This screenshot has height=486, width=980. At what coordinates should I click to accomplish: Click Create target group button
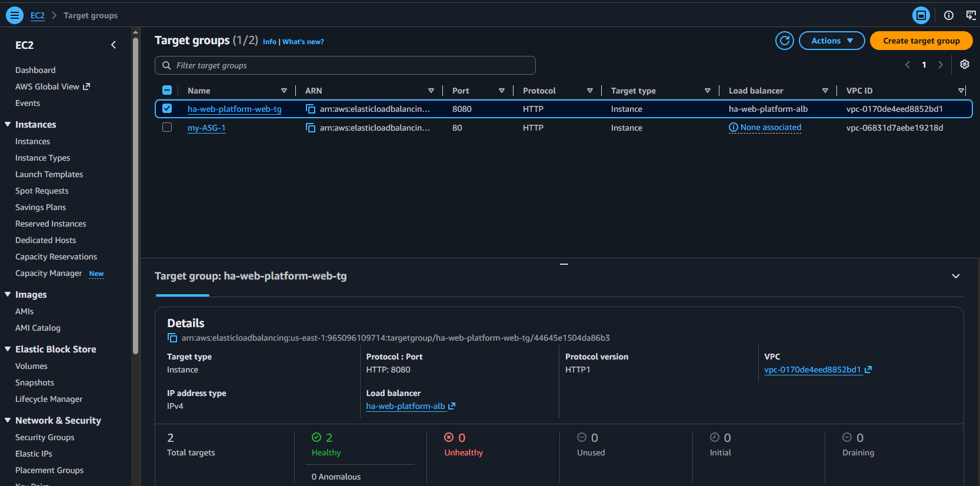(x=921, y=41)
